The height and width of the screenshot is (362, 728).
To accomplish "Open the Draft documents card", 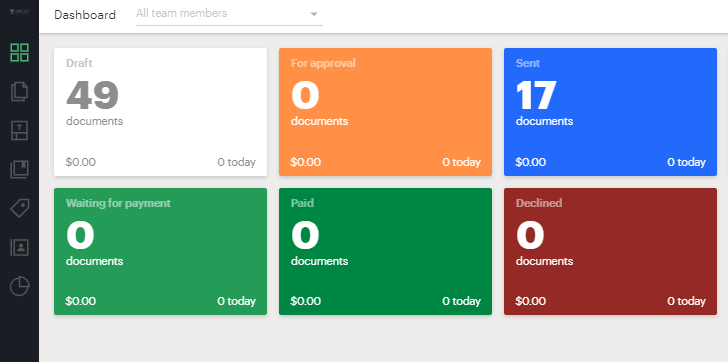I will click(x=161, y=112).
